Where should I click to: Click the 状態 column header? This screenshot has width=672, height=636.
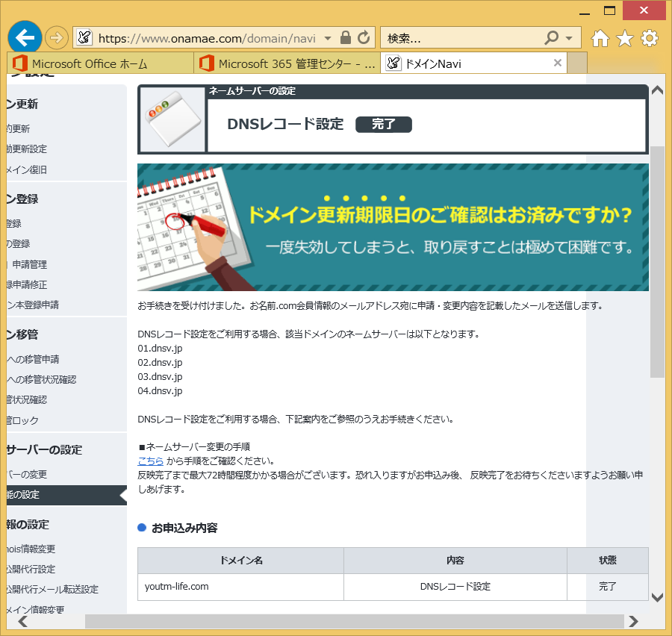[x=607, y=560]
